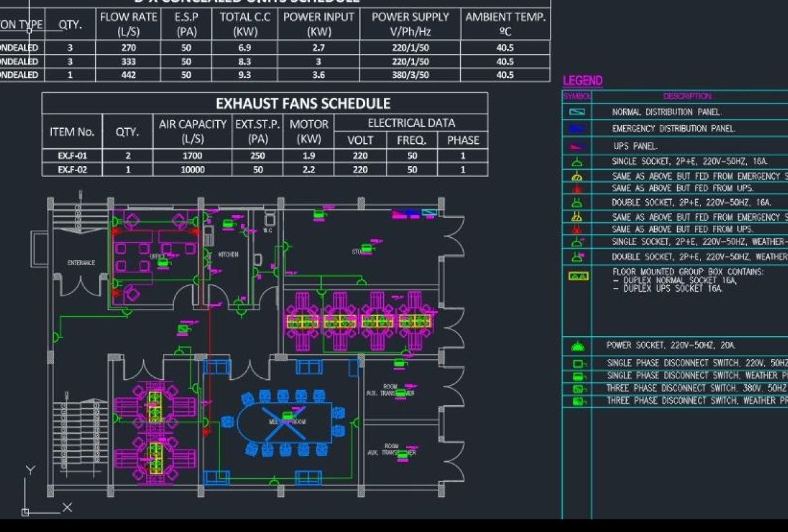Select the EX.F-02 item cell
788x532 pixels.
click(x=72, y=169)
